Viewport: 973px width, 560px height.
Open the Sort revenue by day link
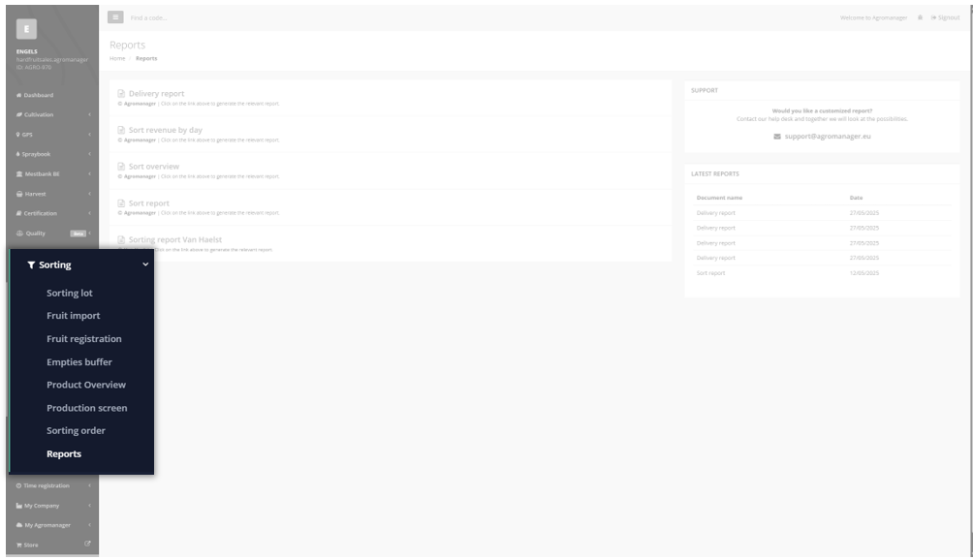tap(165, 130)
